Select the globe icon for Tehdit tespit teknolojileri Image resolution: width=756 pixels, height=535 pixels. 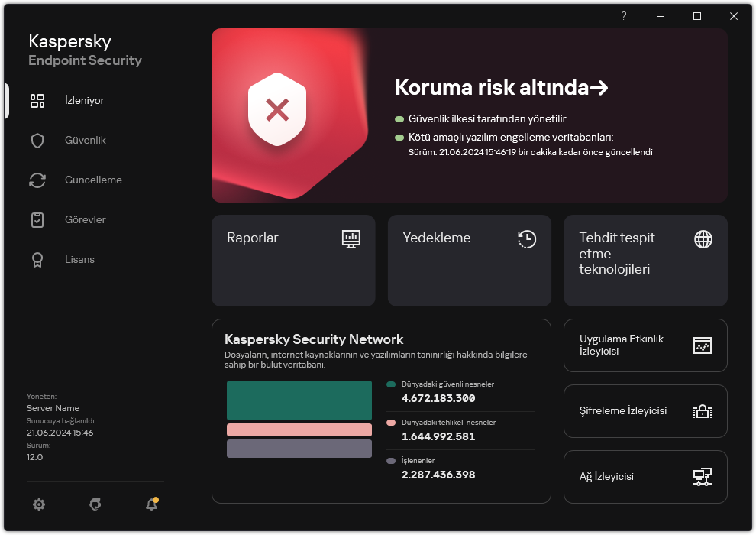(x=702, y=238)
